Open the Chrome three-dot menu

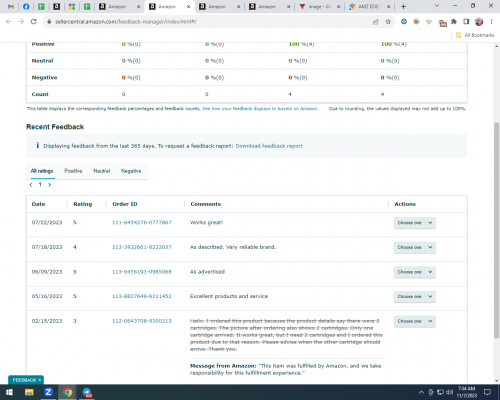(491, 22)
